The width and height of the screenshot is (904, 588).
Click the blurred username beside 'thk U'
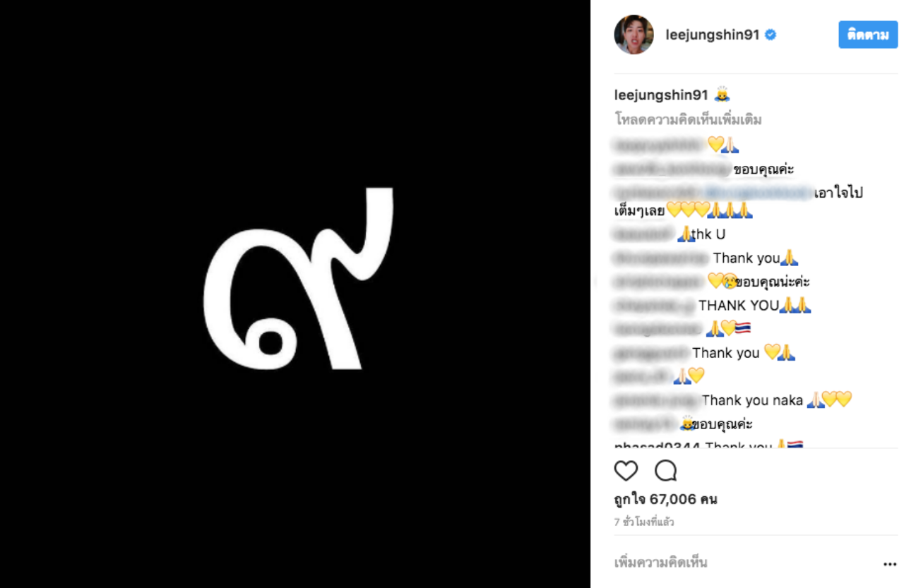point(643,234)
